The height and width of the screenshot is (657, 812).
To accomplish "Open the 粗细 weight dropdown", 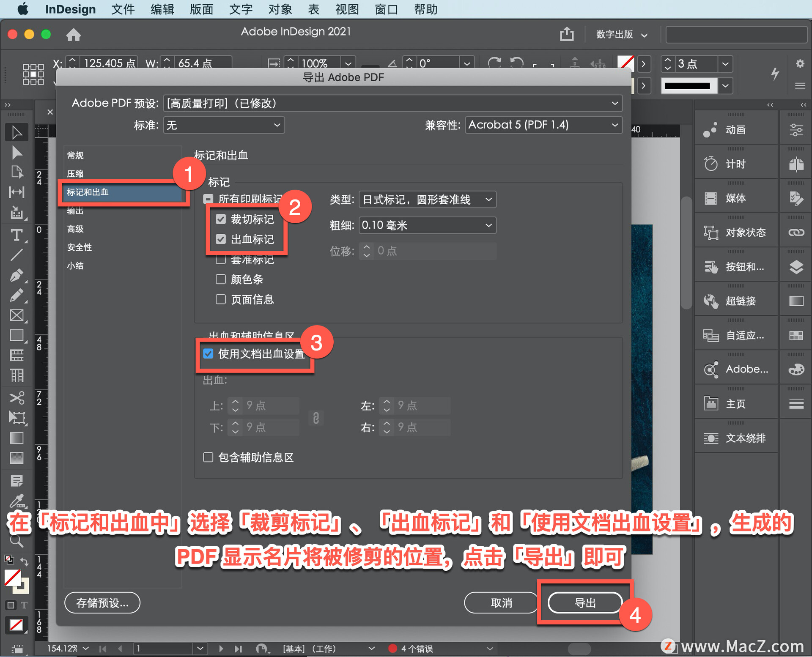I will (x=427, y=225).
